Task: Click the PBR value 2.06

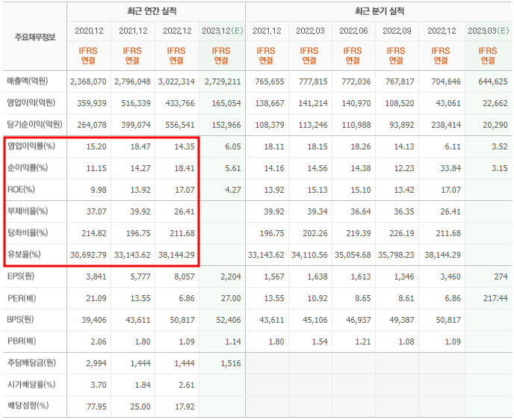Action: click(99, 342)
